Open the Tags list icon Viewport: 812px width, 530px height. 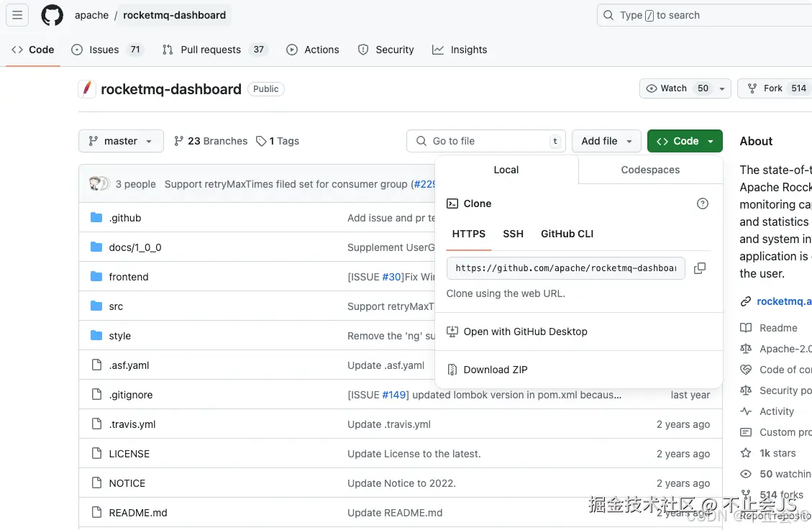[x=262, y=142]
